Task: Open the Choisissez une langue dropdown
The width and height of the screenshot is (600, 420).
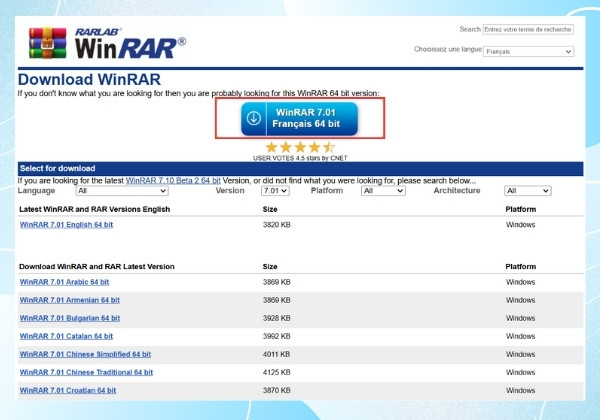Action: pyautogui.click(x=528, y=51)
